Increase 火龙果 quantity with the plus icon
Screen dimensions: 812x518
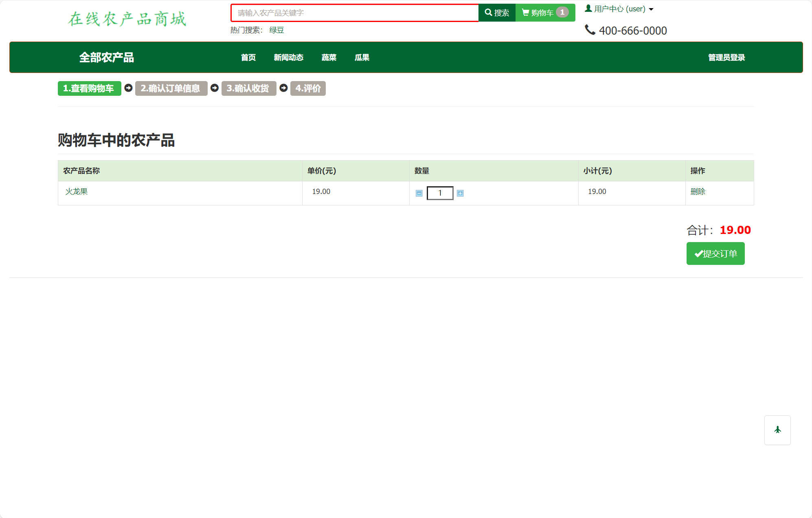tap(460, 193)
